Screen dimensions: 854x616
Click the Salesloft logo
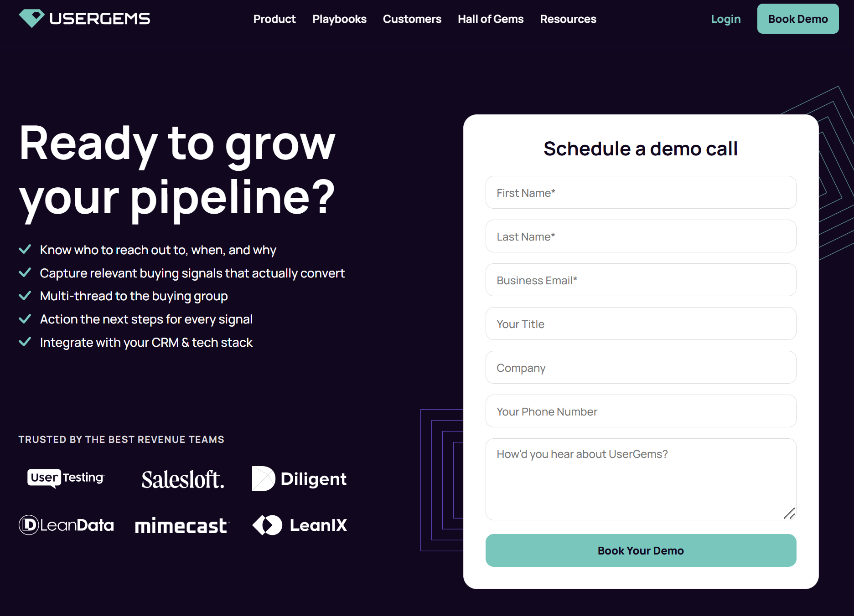click(x=183, y=479)
